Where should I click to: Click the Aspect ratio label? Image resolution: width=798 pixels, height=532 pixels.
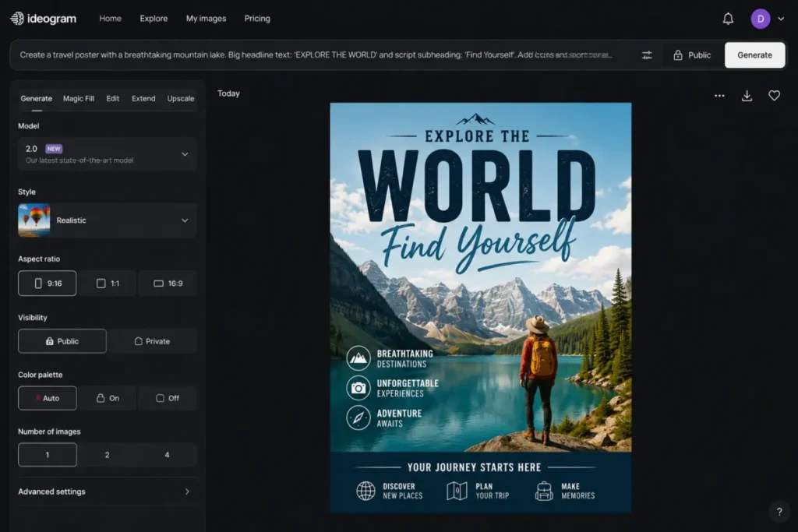point(39,259)
